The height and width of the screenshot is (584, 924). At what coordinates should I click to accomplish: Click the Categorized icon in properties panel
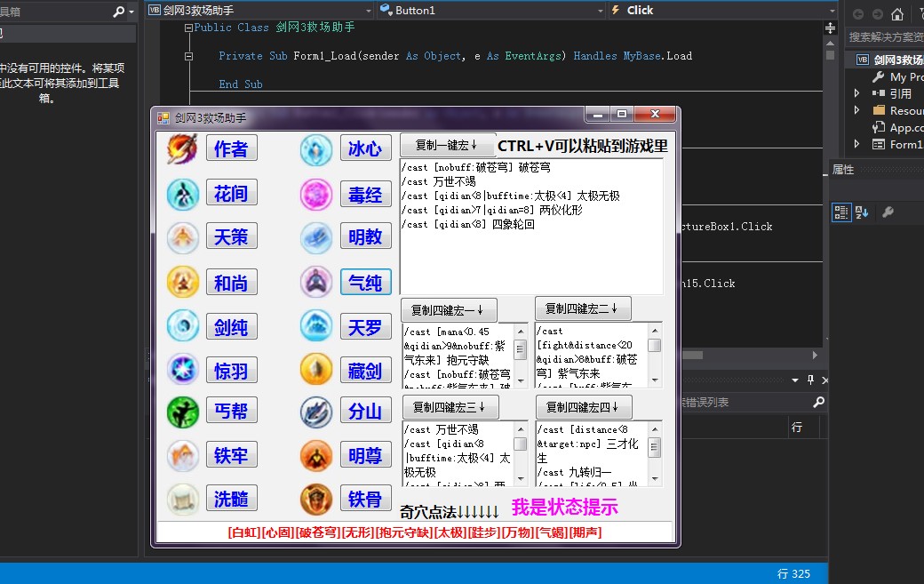pyautogui.click(x=840, y=212)
